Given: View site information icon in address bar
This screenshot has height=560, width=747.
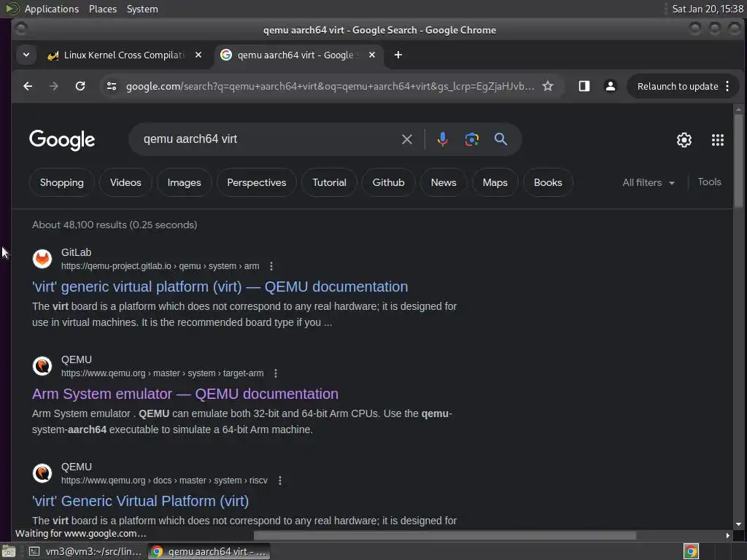Looking at the screenshot, I should click(112, 86).
